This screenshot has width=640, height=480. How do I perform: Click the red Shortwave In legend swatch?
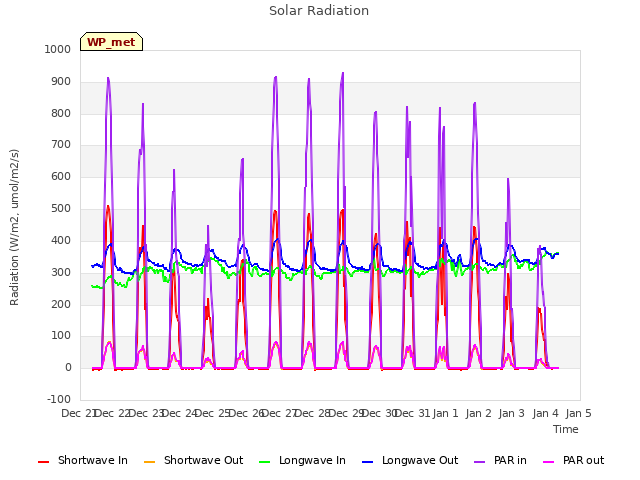click(x=43, y=462)
